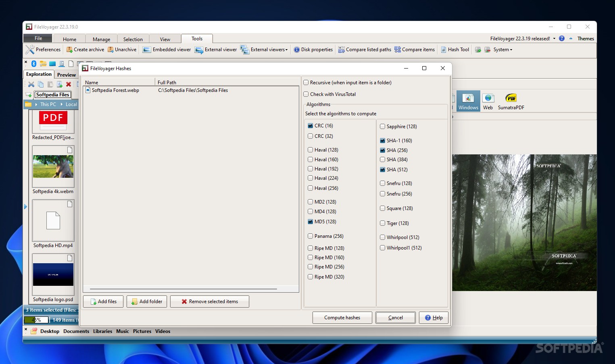Open the Hash Tool from the ribbon
The image size is (615, 364).
click(x=455, y=50)
